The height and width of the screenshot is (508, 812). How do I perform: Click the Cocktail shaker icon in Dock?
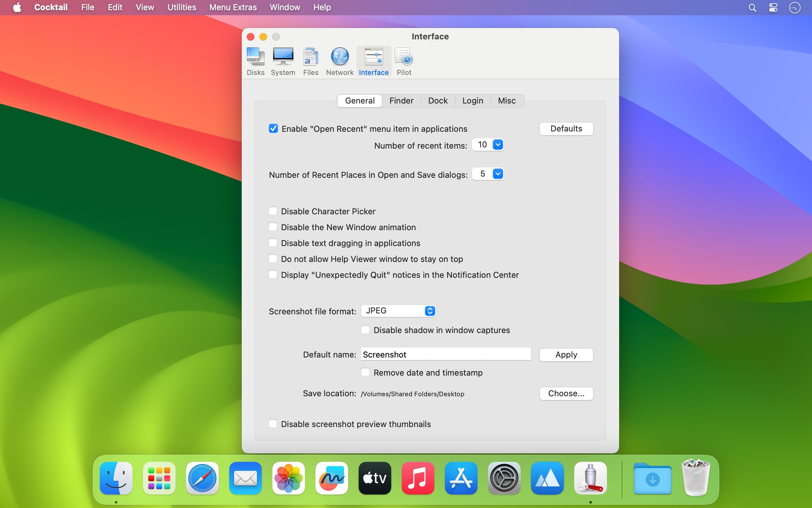coord(590,478)
